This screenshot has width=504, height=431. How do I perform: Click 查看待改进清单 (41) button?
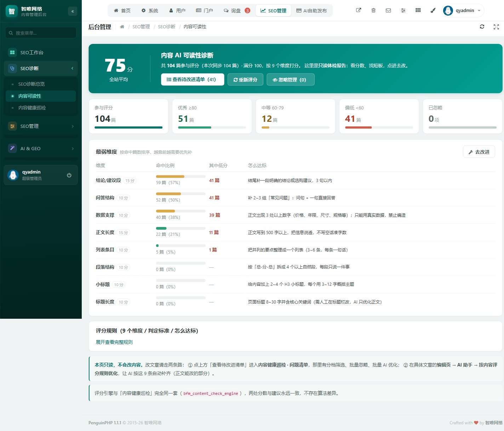tap(193, 80)
